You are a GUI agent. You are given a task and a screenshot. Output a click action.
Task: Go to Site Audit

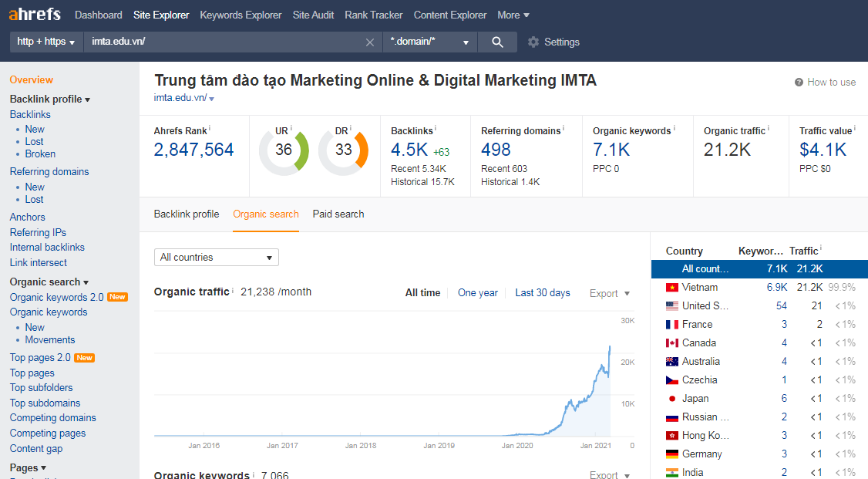click(313, 15)
